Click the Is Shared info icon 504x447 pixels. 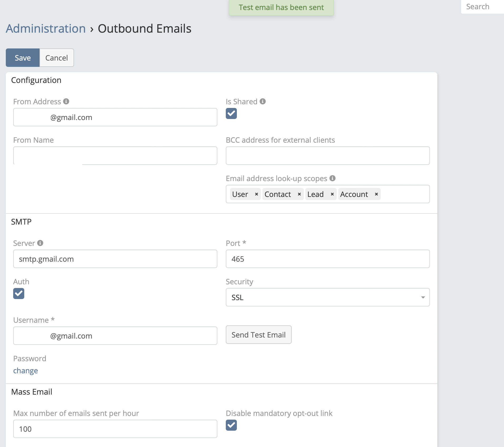[262, 101]
